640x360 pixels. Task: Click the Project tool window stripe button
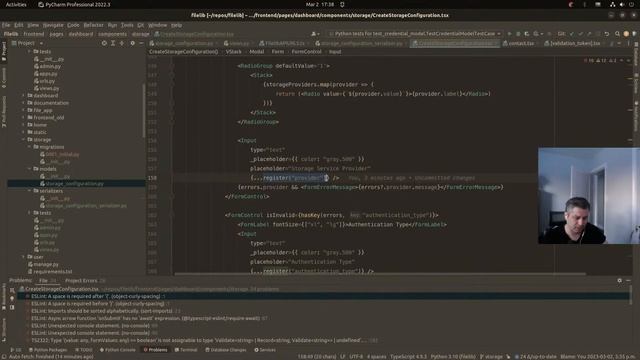click(x=4, y=50)
